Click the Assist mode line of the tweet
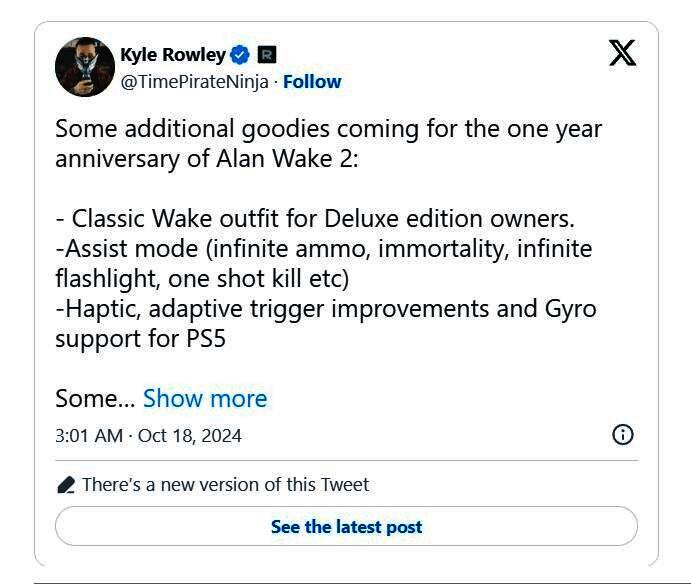 pyautogui.click(x=323, y=248)
